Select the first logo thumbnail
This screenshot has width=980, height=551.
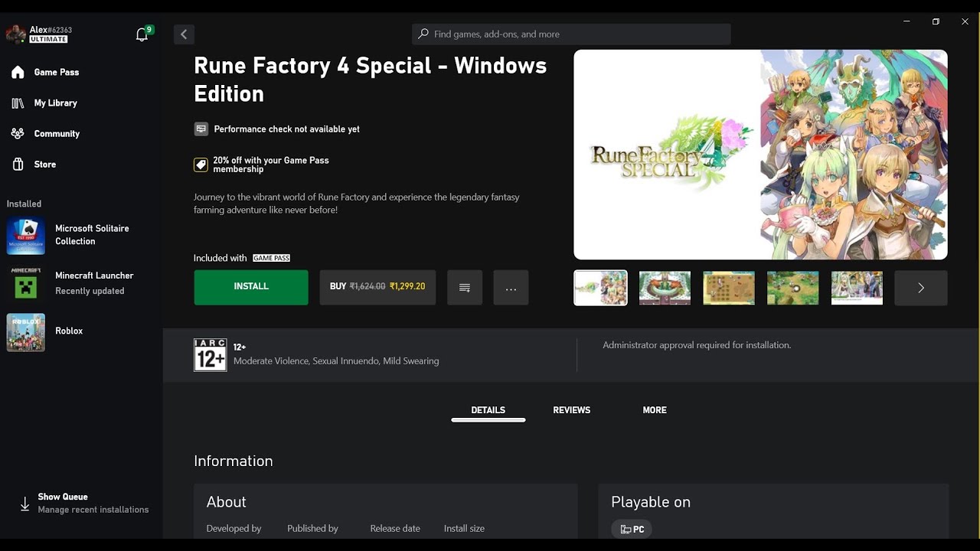(x=600, y=288)
